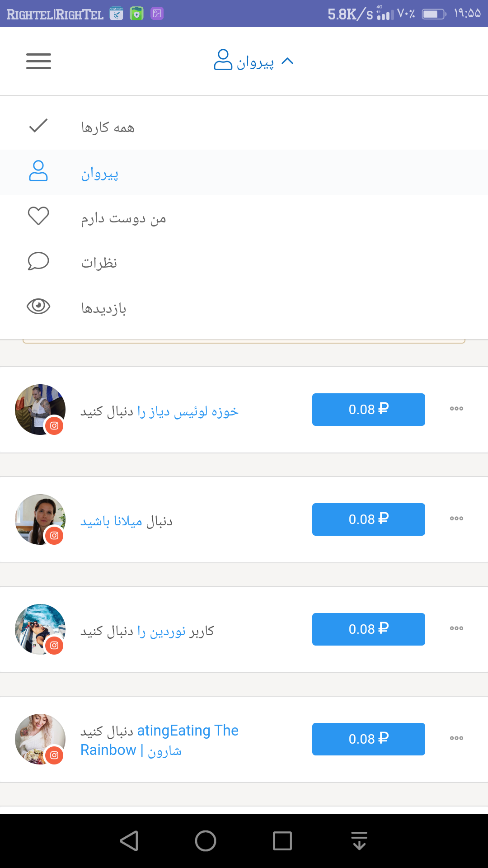Select the person icon beside پیروان filter
This screenshot has height=868, width=488.
click(39, 172)
